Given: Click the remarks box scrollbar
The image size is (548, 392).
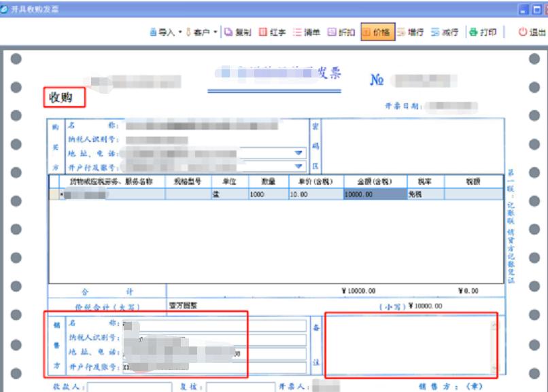Looking at the screenshot, I should 493,343.
